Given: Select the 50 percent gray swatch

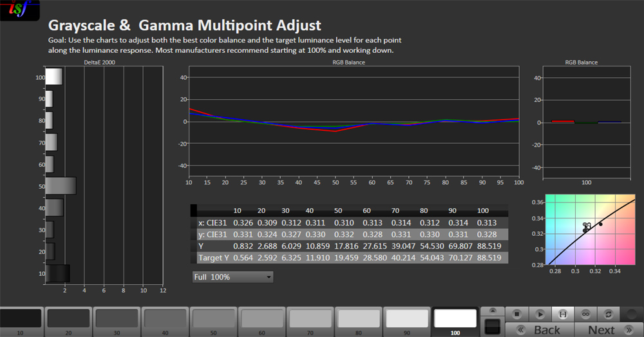Looking at the screenshot, I should (213, 318).
